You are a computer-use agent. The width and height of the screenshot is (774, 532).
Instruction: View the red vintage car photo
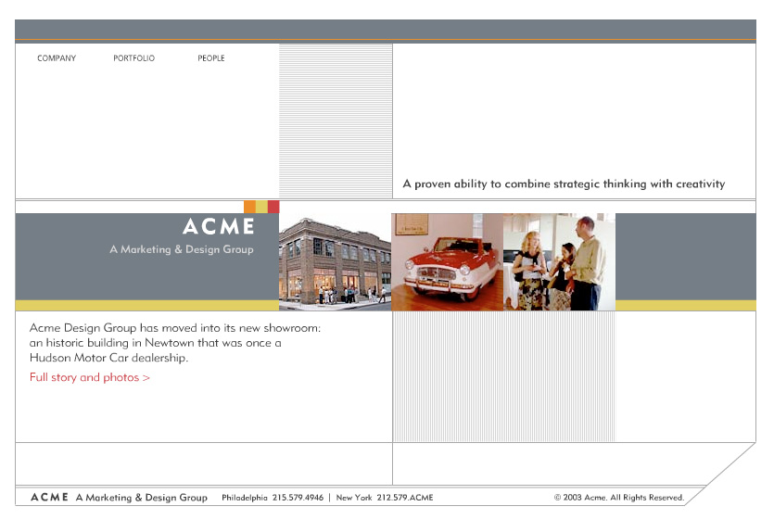point(447,261)
